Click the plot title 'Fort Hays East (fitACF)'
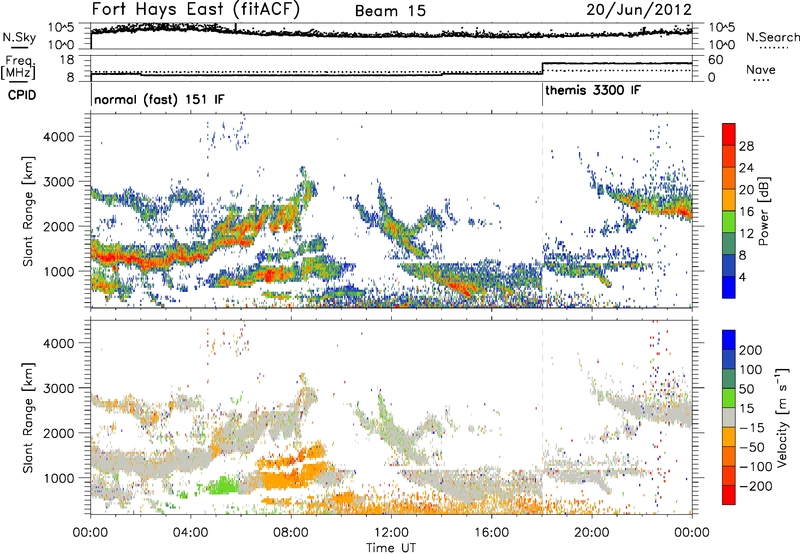 pos(195,9)
